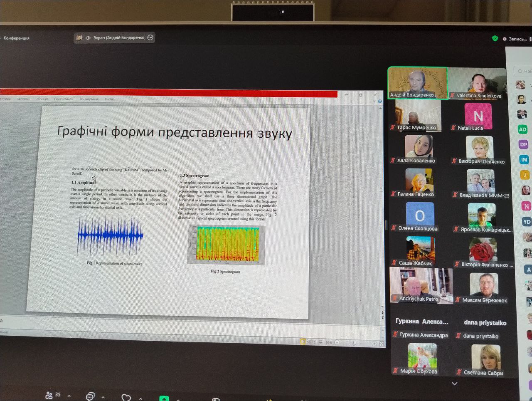
Task: Click the Конференция title label
Action: [x=17, y=38]
